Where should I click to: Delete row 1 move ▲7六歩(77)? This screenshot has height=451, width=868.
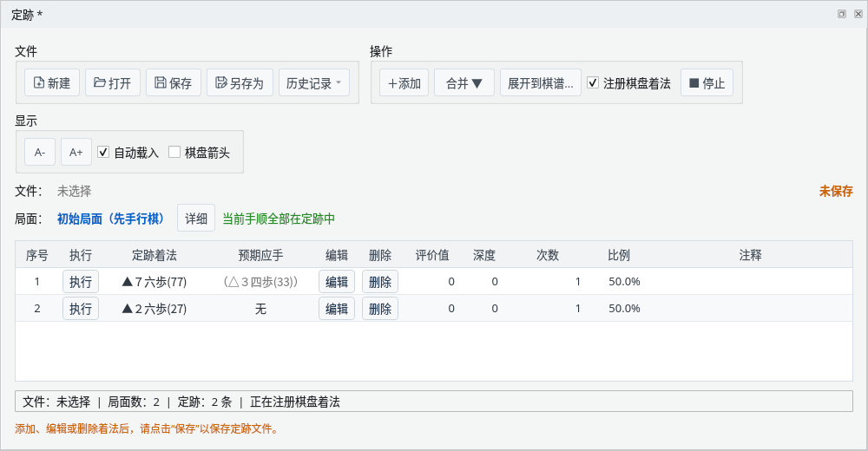click(x=380, y=282)
